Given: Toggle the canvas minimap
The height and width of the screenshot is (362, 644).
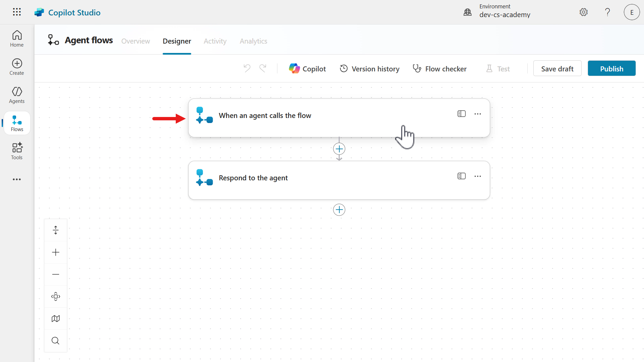Looking at the screenshot, I should 56,319.
